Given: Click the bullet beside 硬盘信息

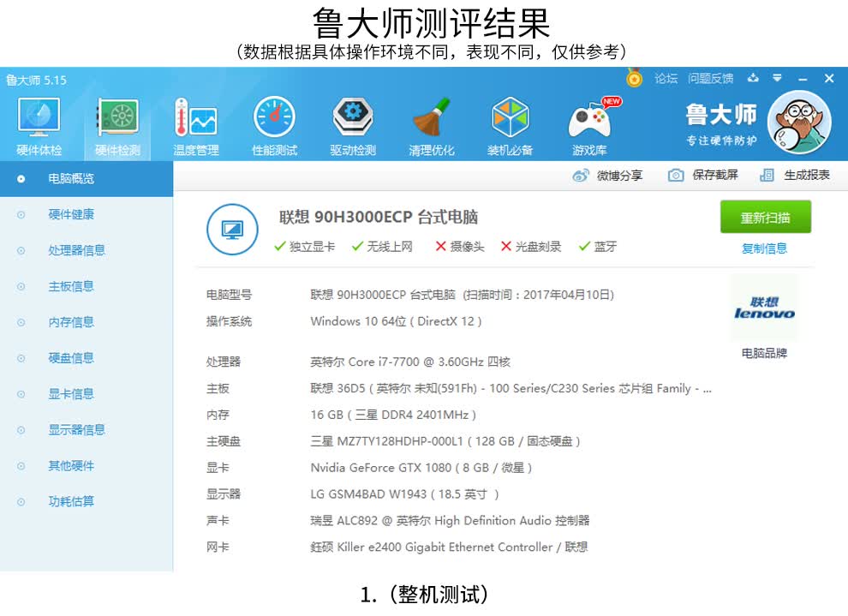Looking at the screenshot, I should pyautogui.click(x=21, y=358).
